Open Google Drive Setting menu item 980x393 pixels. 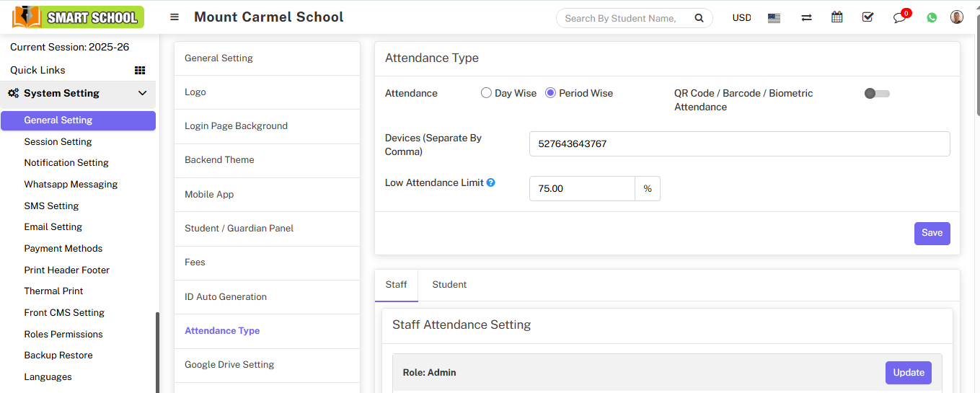point(229,365)
